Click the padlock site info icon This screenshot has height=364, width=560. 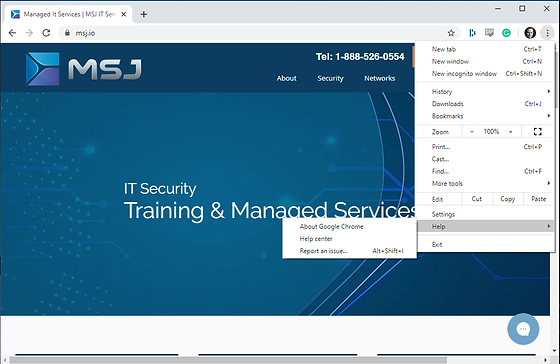[67, 33]
